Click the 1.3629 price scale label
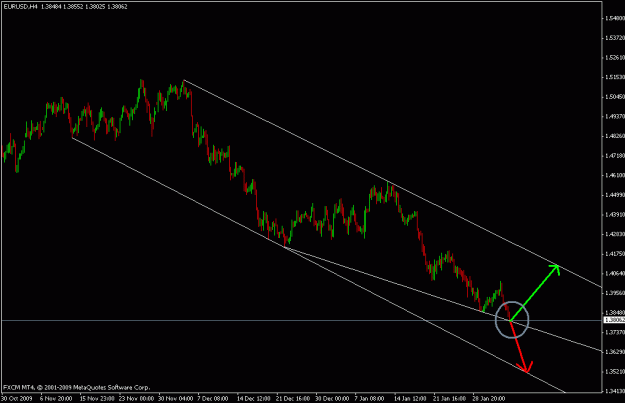Viewport: 625px width, 403px height. 615,352
